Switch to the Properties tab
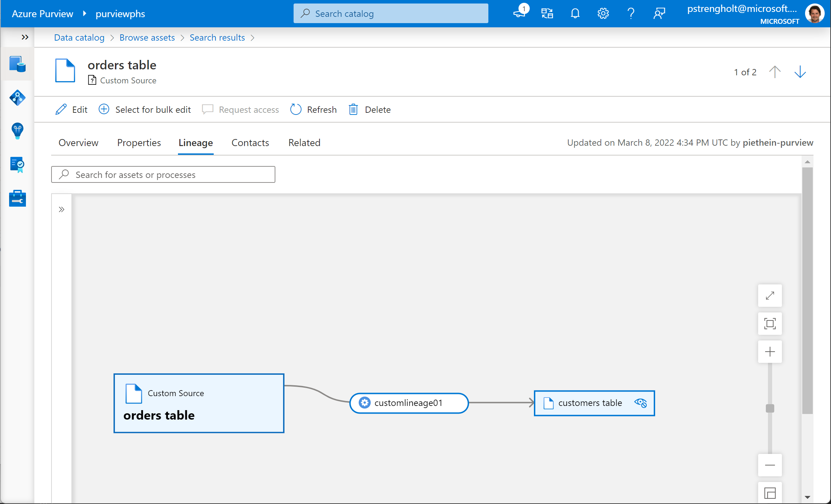This screenshot has width=831, height=504. (139, 143)
